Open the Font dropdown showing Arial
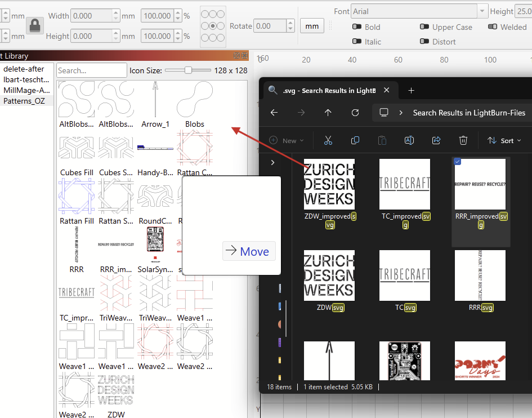Viewport: 532px width, 418px height. tap(482, 11)
